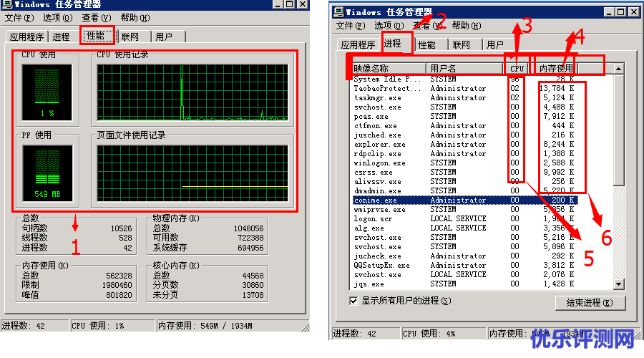Switch to 进程 tab in left window
Viewport: 644px width, 358px height.
pyautogui.click(x=62, y=37)
